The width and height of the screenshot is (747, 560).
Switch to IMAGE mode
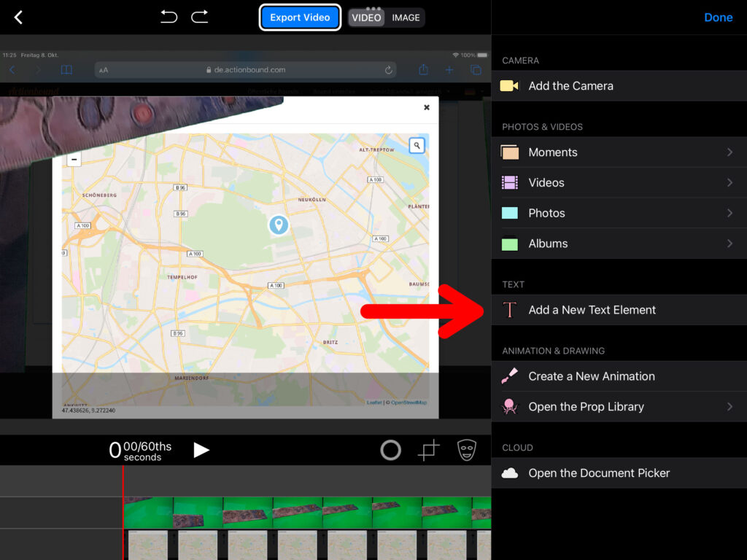[406, 17]
